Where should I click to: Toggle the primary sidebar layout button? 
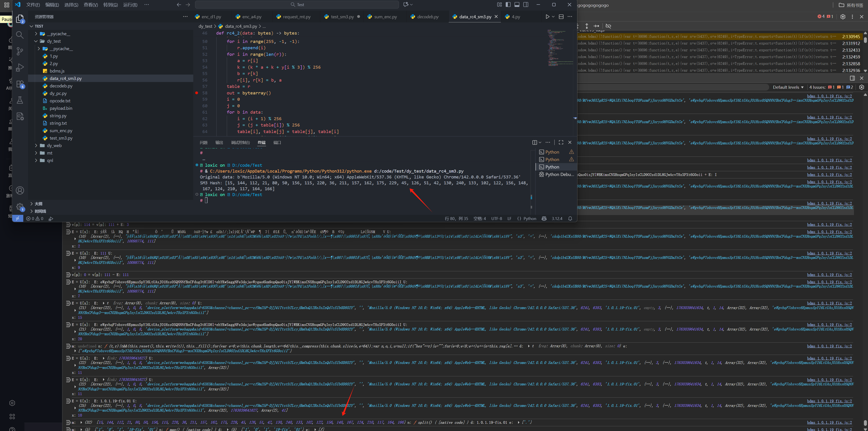coord(508,4)
